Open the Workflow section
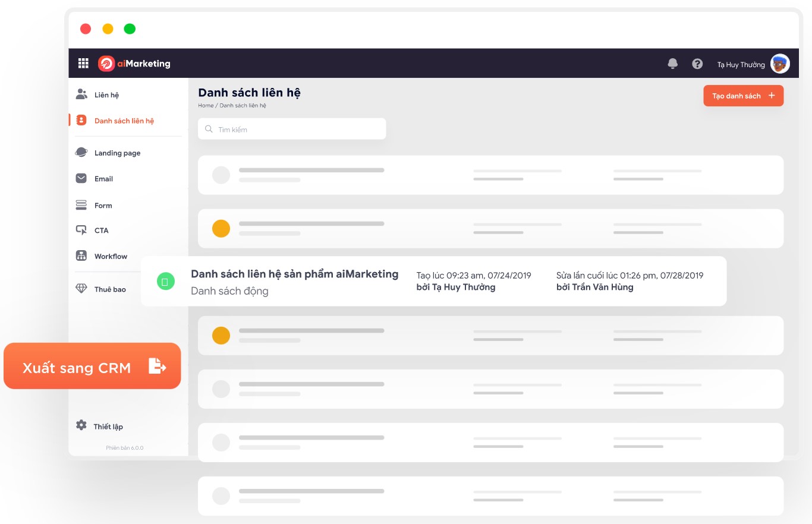 pyautogui.click(x=111, y=257)
